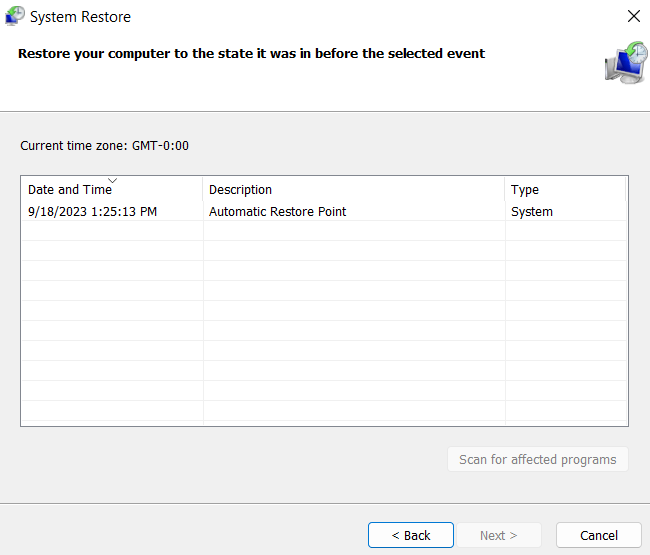Click the Next > button

(x=499, y=535)
